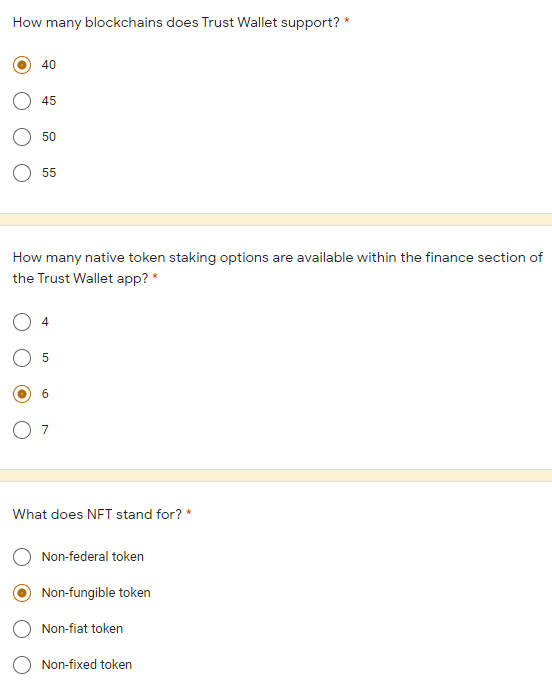Select Non-fiat token radio button
Viewport: 552px width, 681px height.
coord(22,629)
